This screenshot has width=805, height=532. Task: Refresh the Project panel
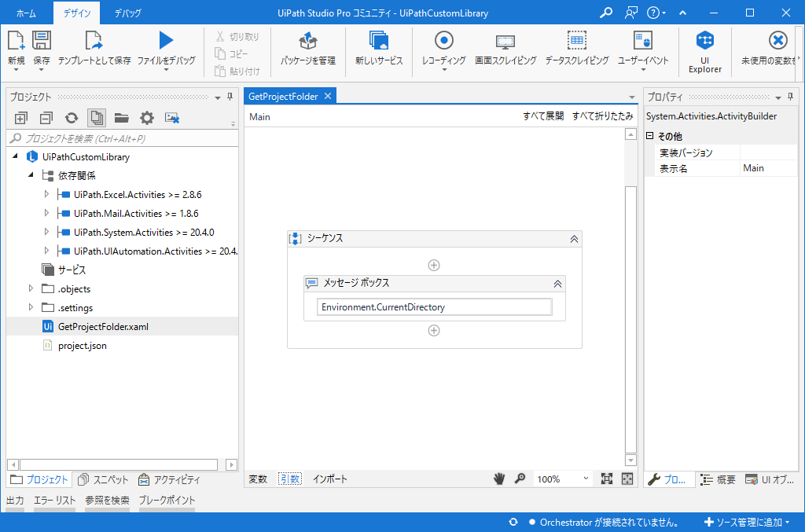[72, 118]
